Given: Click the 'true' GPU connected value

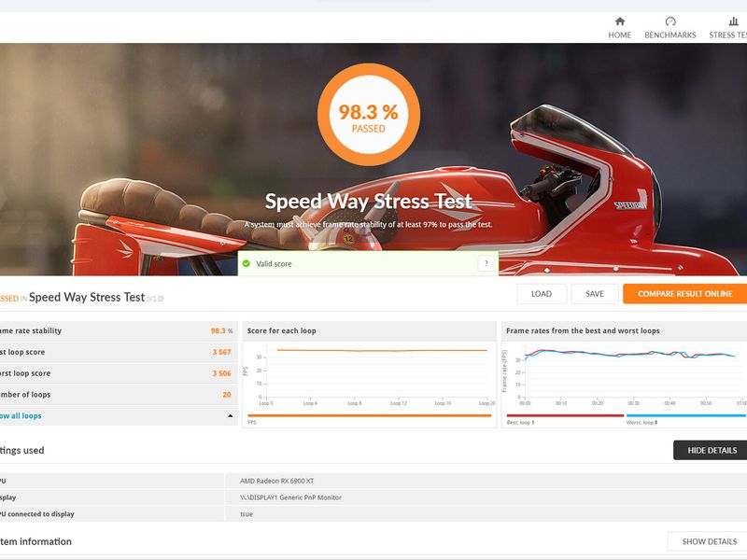Looking at the screenshot, I should pos(247,514).
